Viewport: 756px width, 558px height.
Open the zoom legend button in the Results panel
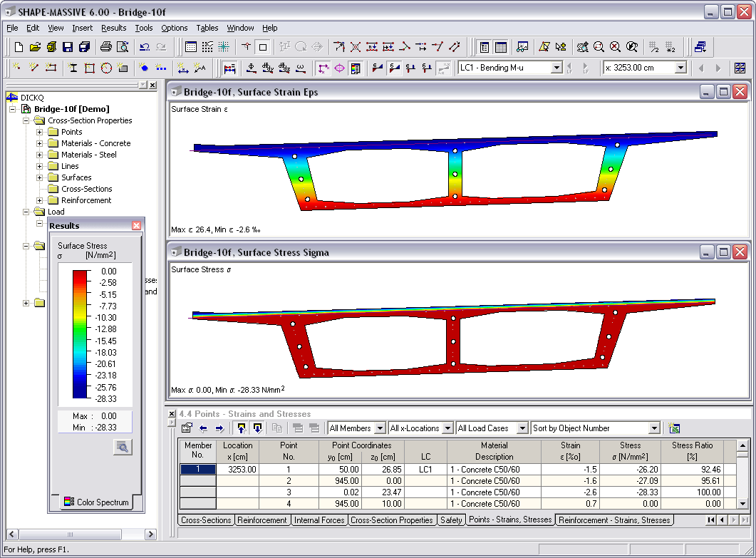(x=123, y=447)
